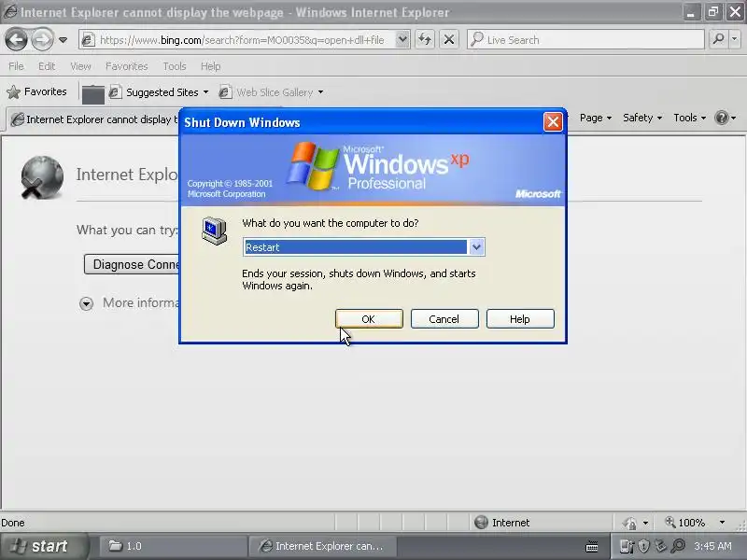
Task: Click the Favorites star button
Action: point(37,91)
